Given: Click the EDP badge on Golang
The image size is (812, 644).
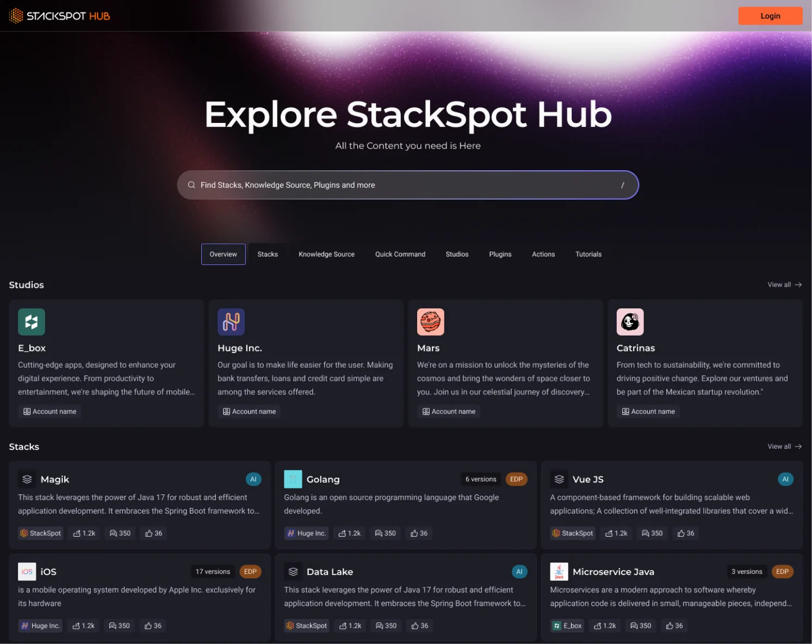Looking at the screenshot, I should click(x=517, y=479).
